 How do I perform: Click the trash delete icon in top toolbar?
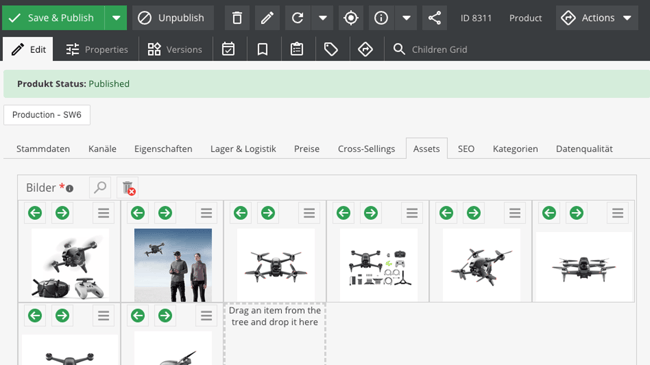237,18
